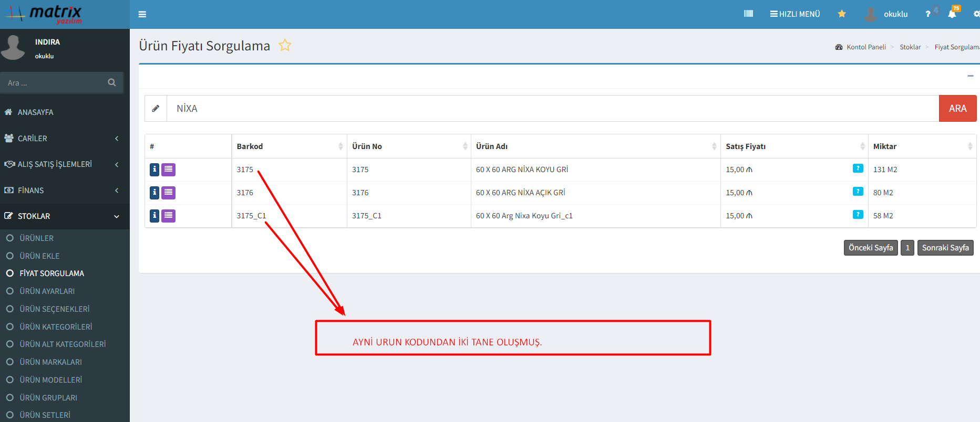980x422 pixels.
Task: Click the Sonraki Sayfa pagination button
Action: point(945,248)
